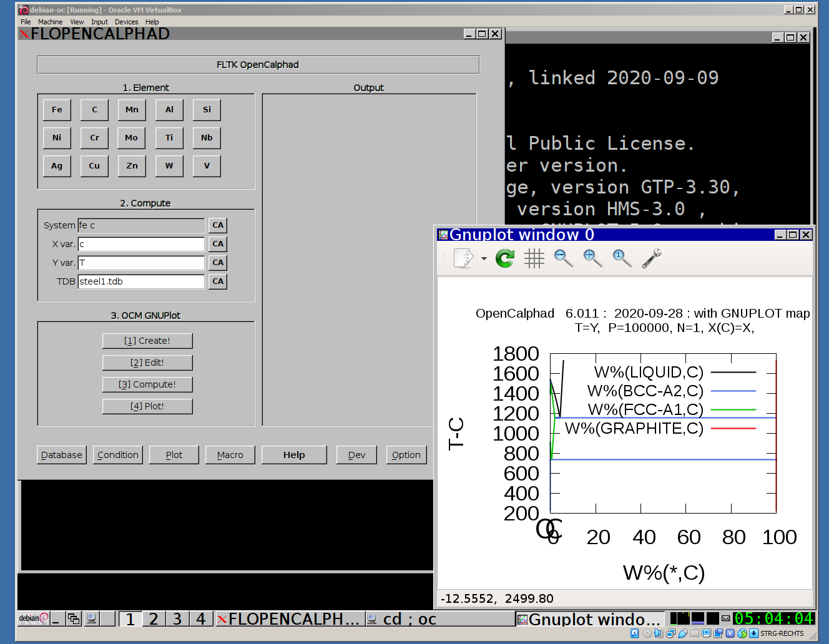Switch to workspace 1

[x=130, y=618]
